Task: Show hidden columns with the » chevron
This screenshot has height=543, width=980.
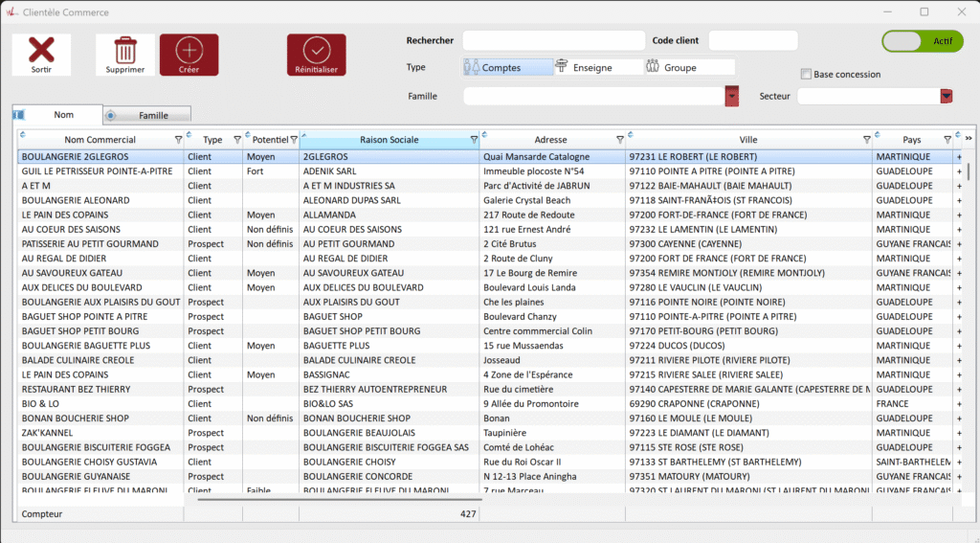Action: 968,140
